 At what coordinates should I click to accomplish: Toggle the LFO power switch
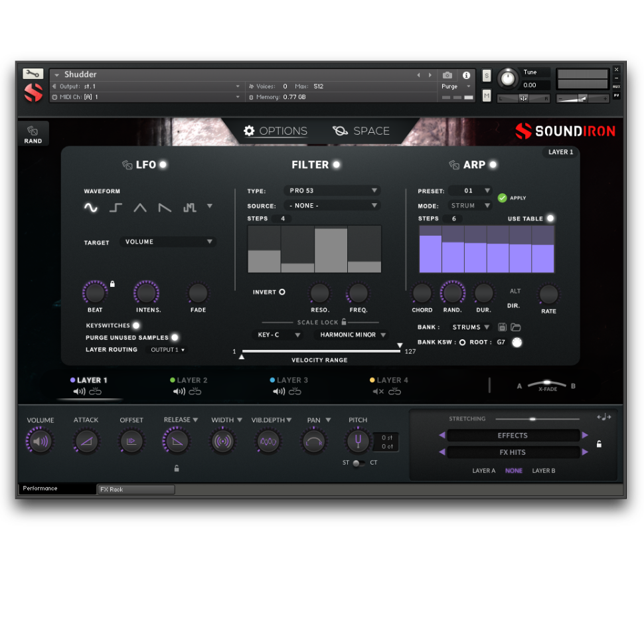(x=163, y=165)
